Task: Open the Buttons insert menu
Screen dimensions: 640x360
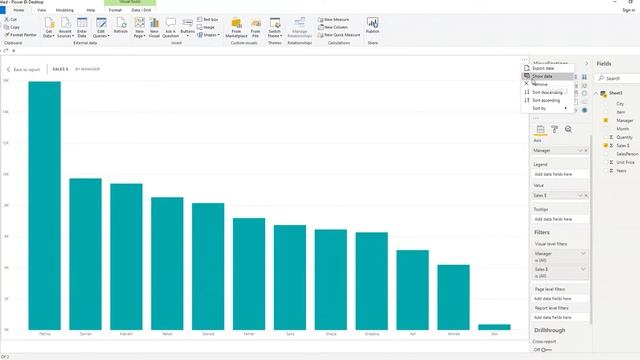Action: 187,28
